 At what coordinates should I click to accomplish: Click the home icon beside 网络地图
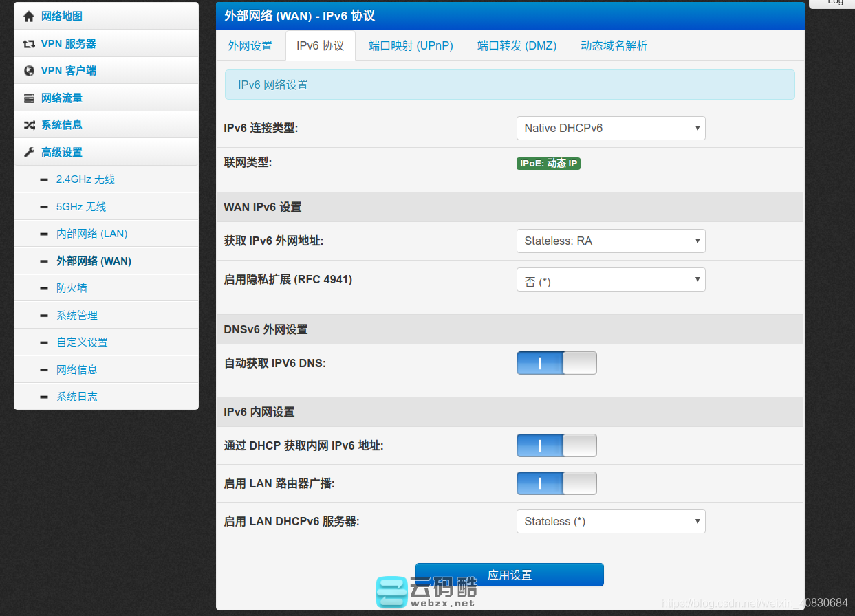[x=29, y=16]
